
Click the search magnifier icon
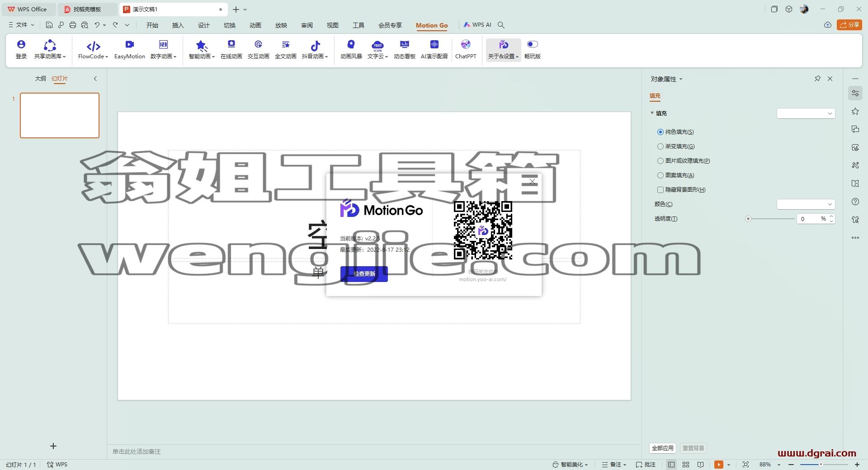[x=501, y=25]
